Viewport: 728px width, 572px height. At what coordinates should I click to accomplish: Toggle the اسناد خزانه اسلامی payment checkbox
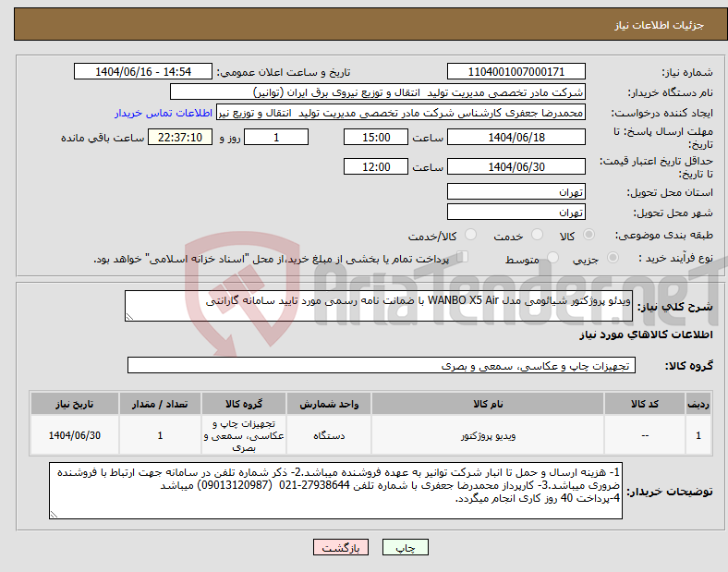463,256
